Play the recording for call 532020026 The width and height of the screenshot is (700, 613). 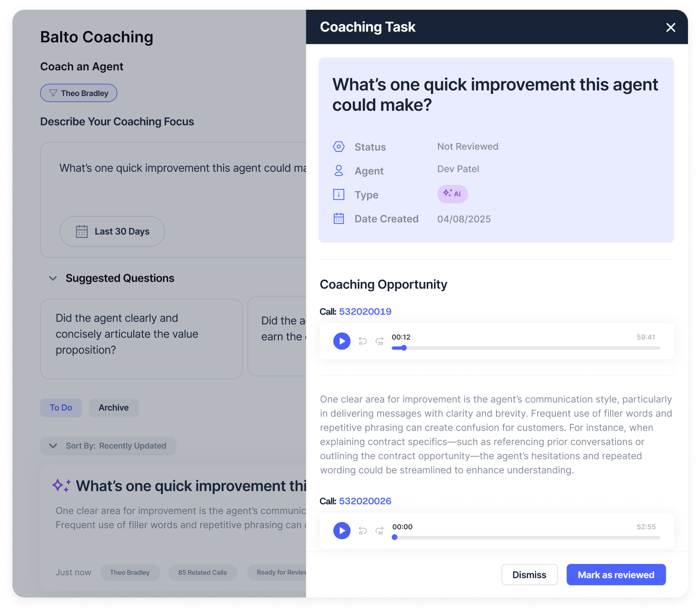coord(341,531)
